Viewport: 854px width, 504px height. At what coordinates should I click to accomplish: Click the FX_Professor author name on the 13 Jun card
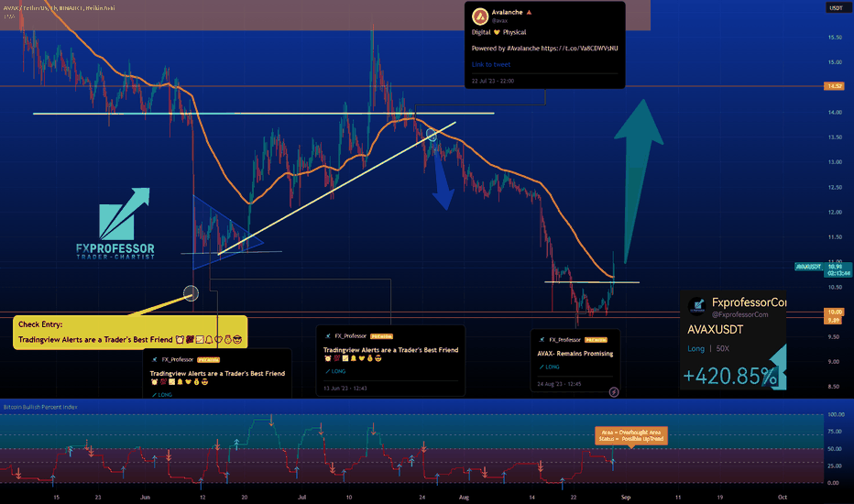point(351,336)
